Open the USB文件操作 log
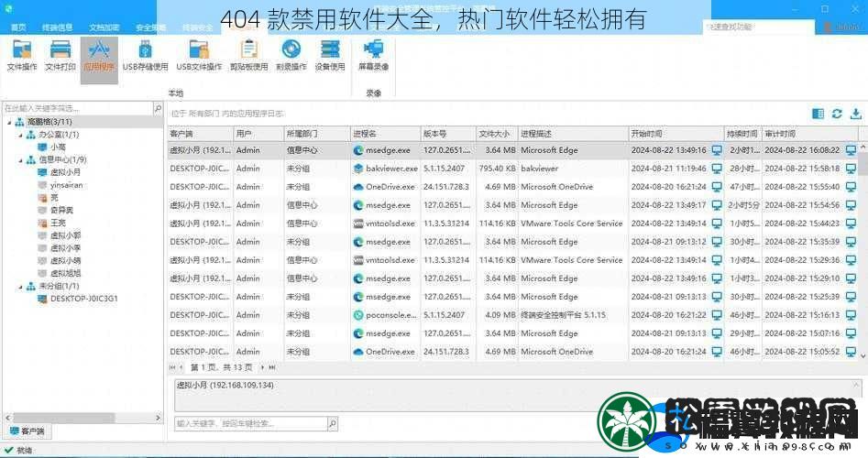Image resolution: width=868 pixels, height=458 pixels. tap(199, 56)
